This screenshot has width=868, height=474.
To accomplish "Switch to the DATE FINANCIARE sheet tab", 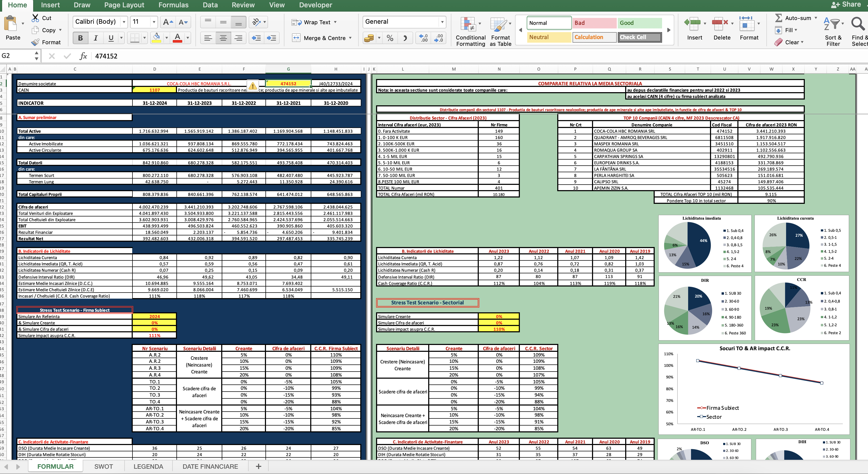I will point(210,466).
